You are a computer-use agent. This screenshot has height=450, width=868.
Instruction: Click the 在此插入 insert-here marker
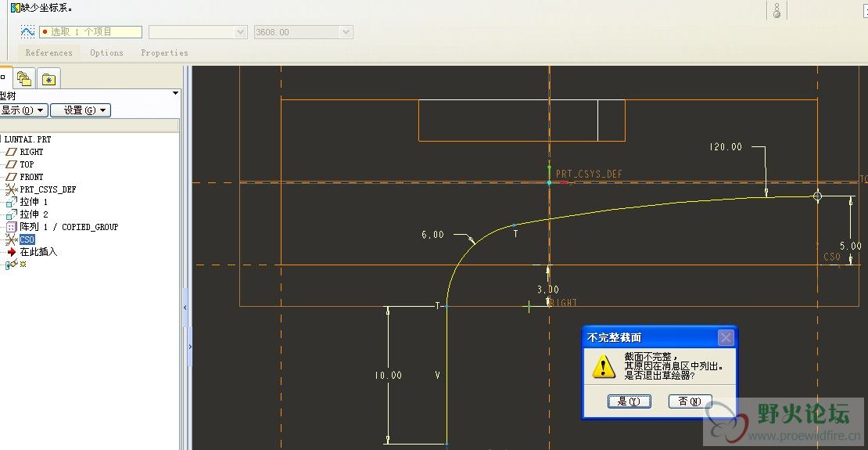pyautogui.click(x=38, y=252)
